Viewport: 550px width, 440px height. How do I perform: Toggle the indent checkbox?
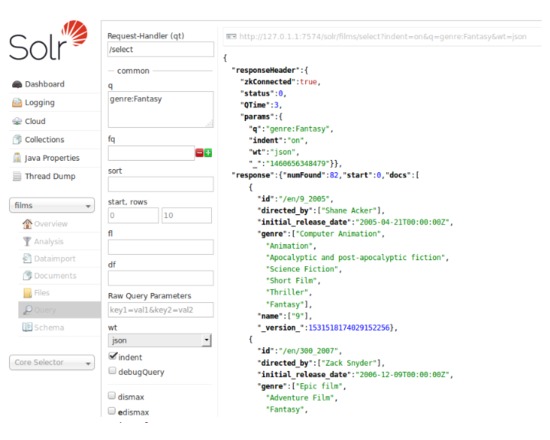[x=112, y=356]
